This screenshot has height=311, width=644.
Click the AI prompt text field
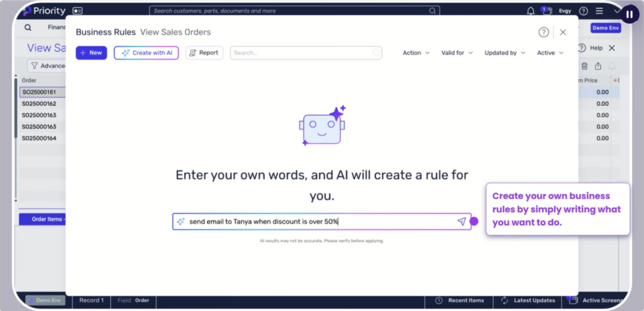(321, 222)
